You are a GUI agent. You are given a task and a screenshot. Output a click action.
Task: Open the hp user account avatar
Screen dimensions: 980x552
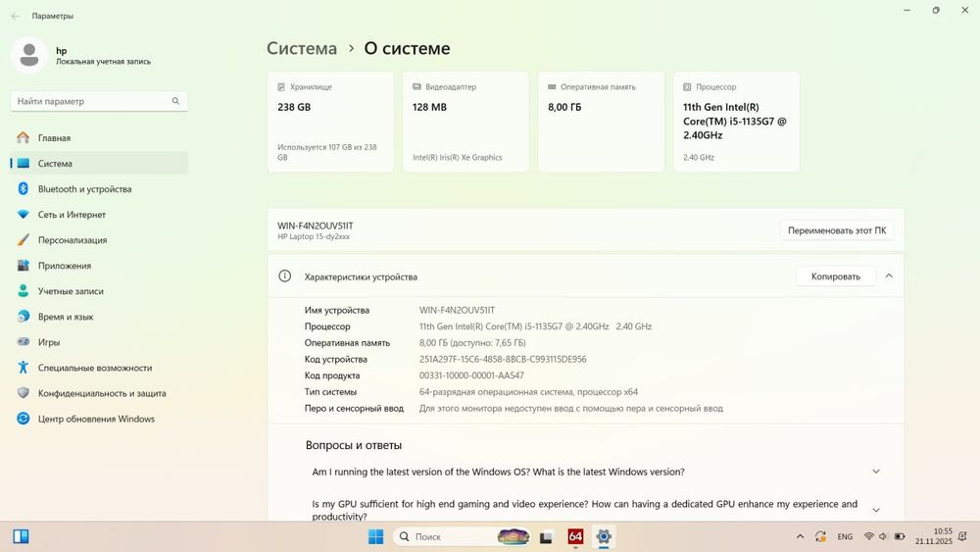[x=28, y=55]
